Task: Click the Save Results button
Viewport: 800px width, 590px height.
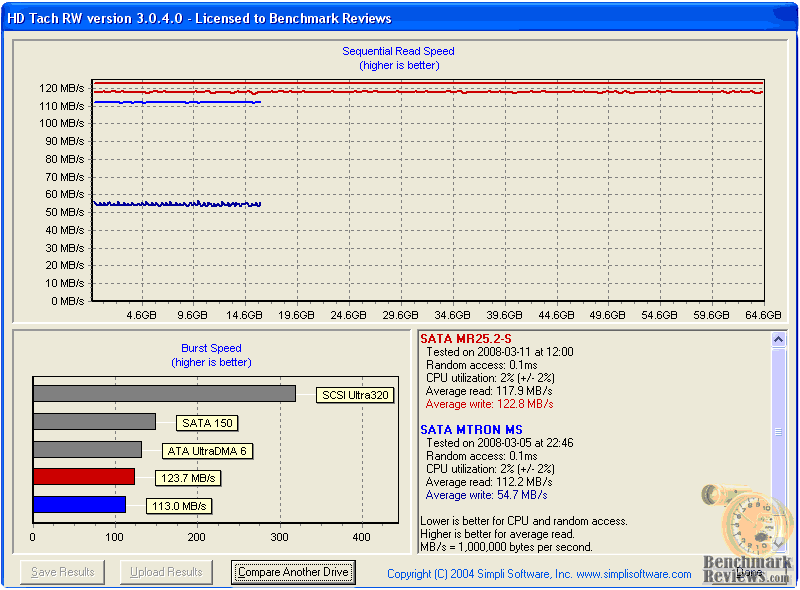Action: (x=62, y=572)
